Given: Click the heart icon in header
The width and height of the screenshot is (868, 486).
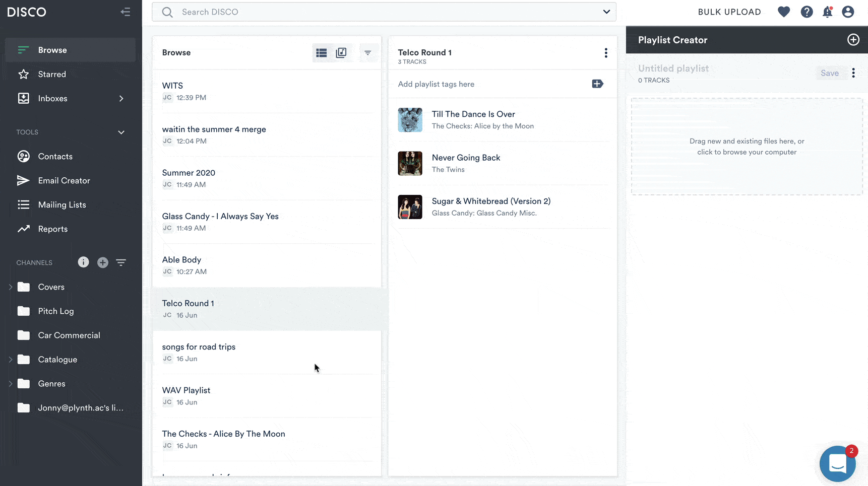Looking at the screenshot, I should click(784, 12).
